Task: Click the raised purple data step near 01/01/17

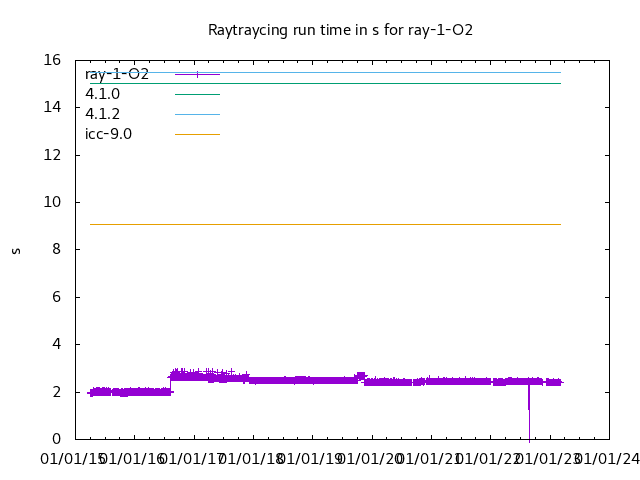Action: 200,376
